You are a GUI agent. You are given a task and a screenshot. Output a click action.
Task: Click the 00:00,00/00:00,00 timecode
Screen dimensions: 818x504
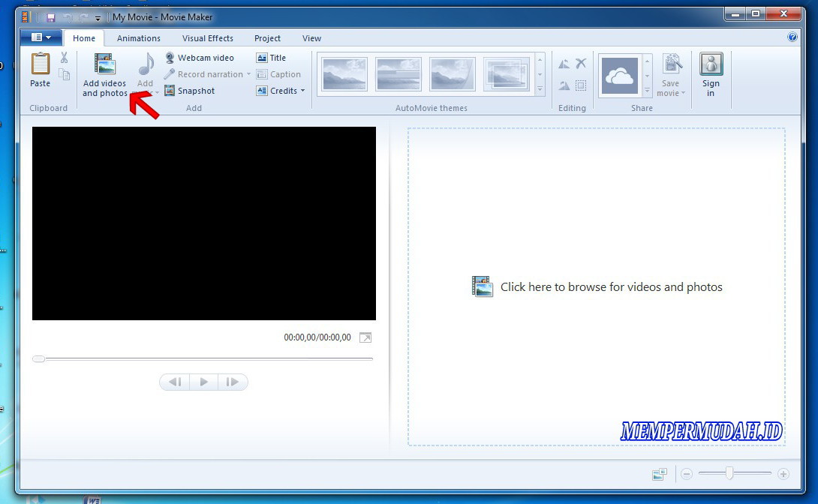coord(317,337)
